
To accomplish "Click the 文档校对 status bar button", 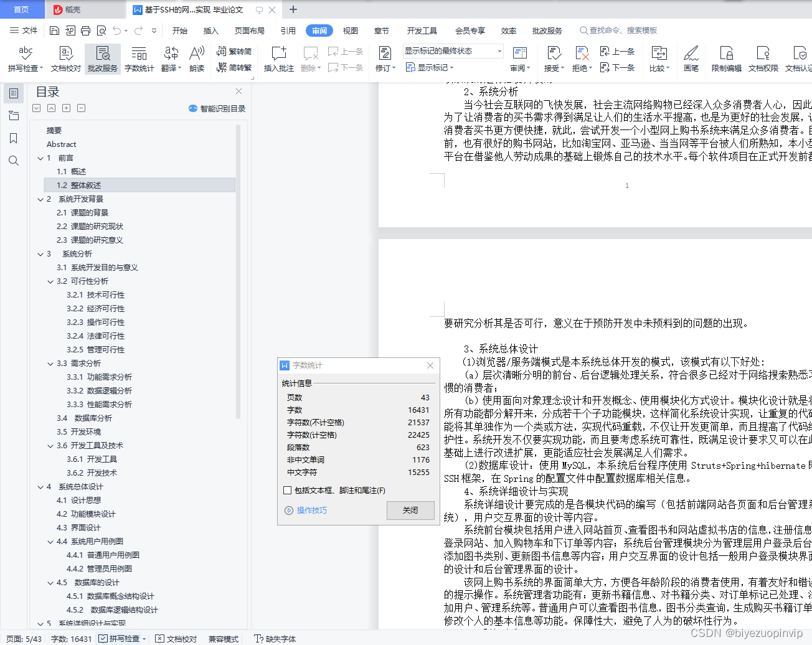I will (176, 638).
